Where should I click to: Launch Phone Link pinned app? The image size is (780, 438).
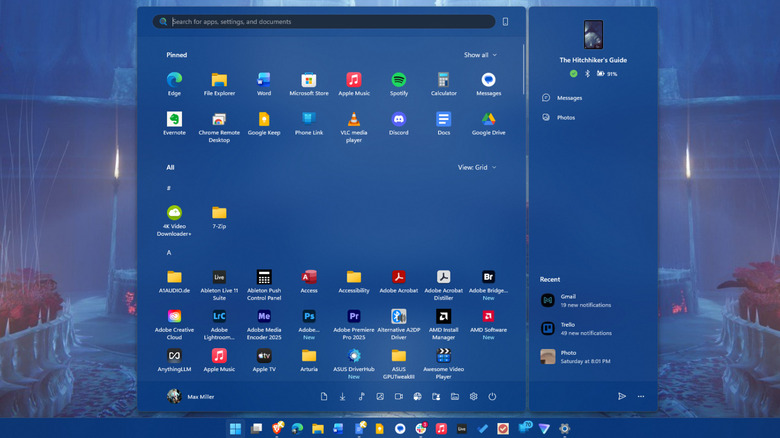(x=308, y=123)
